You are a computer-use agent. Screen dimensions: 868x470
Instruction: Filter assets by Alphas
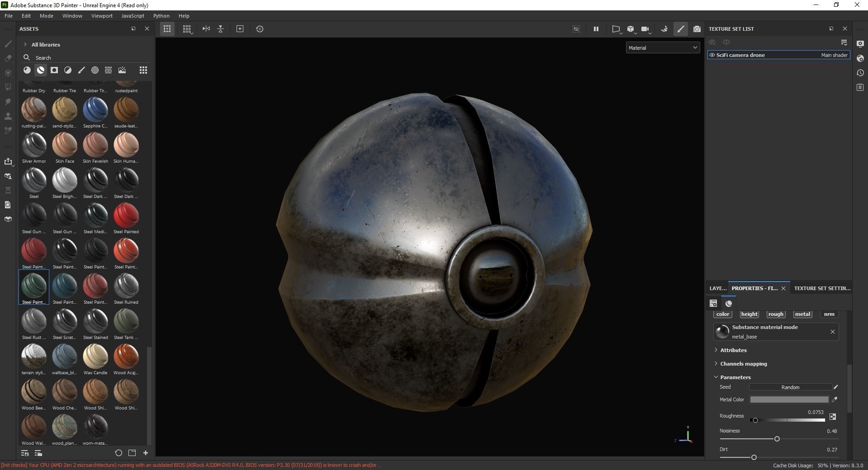(x=95, y=70)
